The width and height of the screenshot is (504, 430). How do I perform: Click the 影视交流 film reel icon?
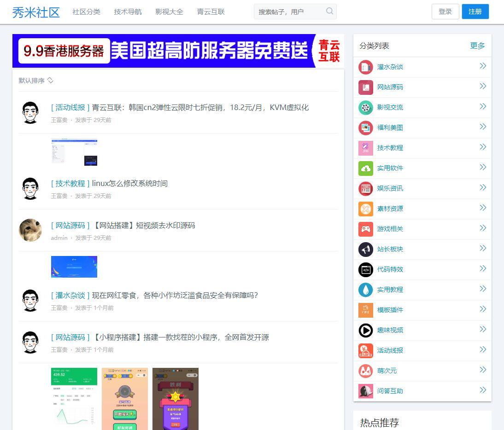pyautogui.click(x=365, y=108)
